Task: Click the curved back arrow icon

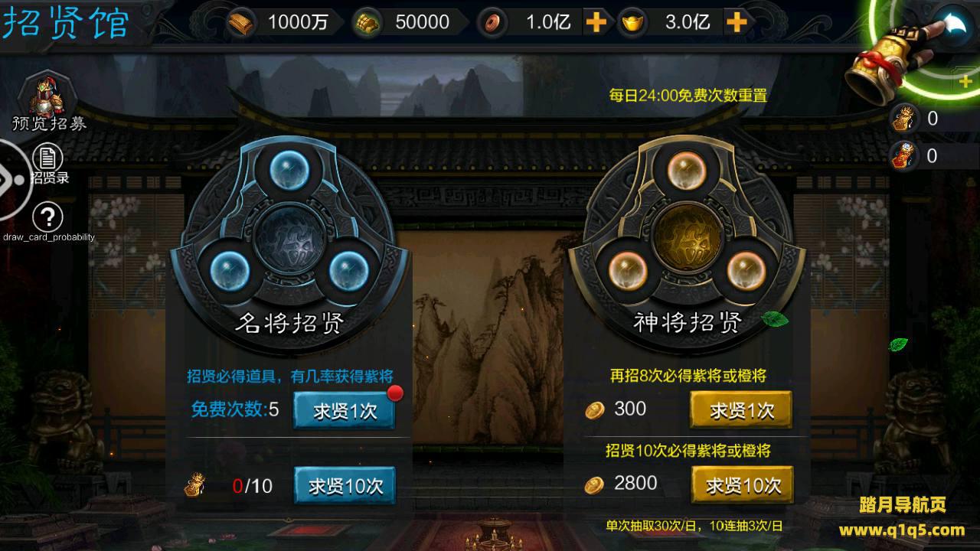Action: click(954, 24)
